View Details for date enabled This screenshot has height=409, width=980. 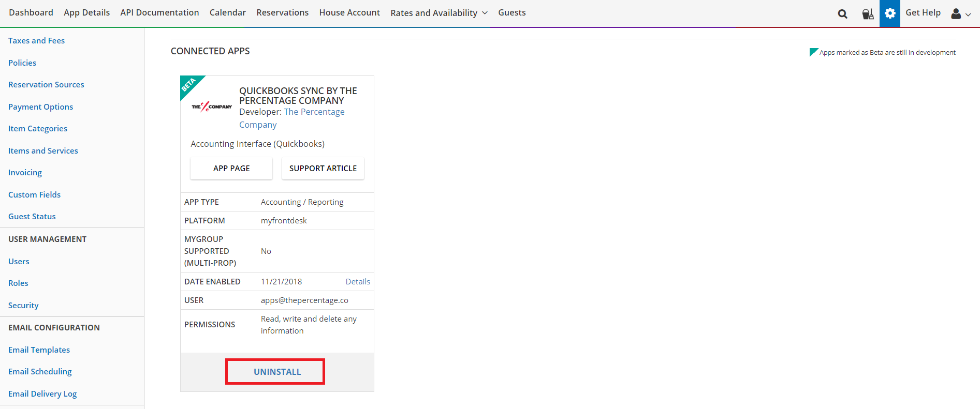[358, 282]
